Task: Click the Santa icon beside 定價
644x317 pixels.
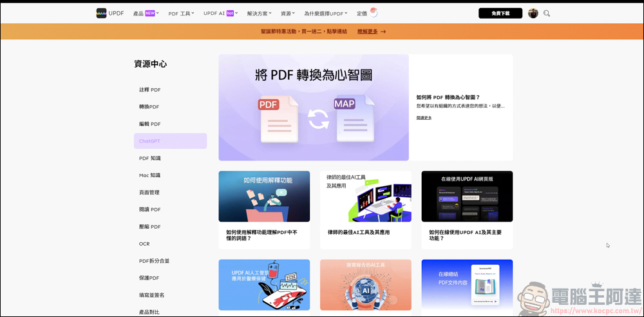Action: click(x=373, y=13)
